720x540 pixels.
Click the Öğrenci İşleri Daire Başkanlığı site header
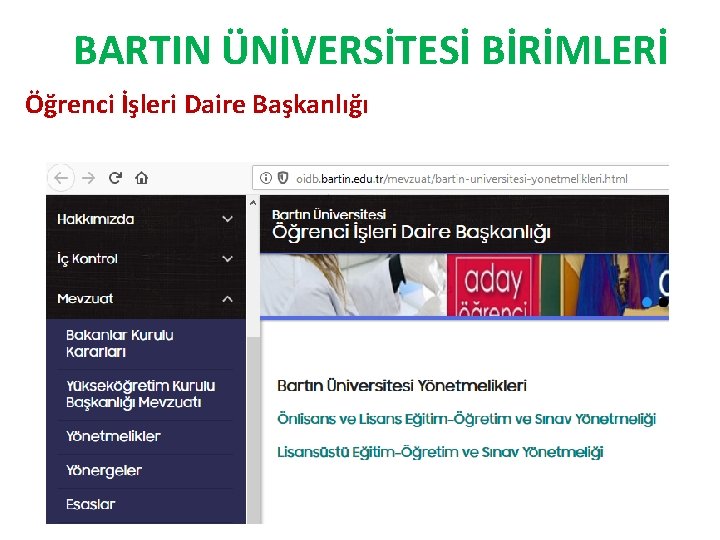pos(411,231)
